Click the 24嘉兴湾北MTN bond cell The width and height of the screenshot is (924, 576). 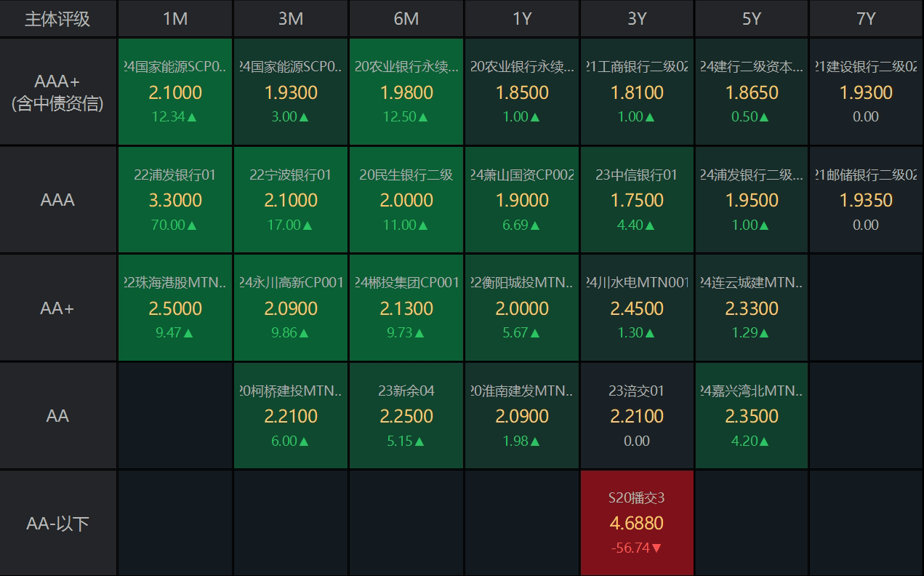tap(752, 415)
